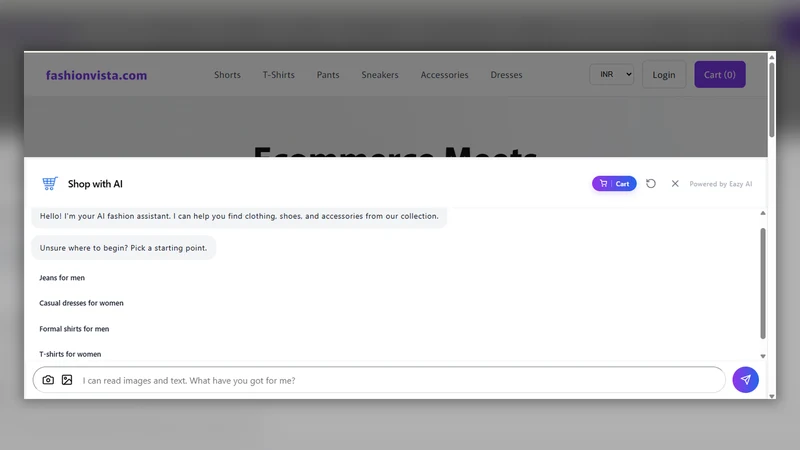Close the Shop with AI panel
This screenshot has height=450, width=800.
click(x=675, y=184)
